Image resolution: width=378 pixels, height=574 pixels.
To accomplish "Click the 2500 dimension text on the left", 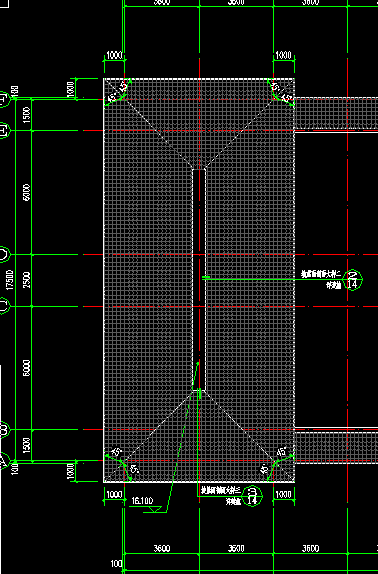I will click(27, 280).
